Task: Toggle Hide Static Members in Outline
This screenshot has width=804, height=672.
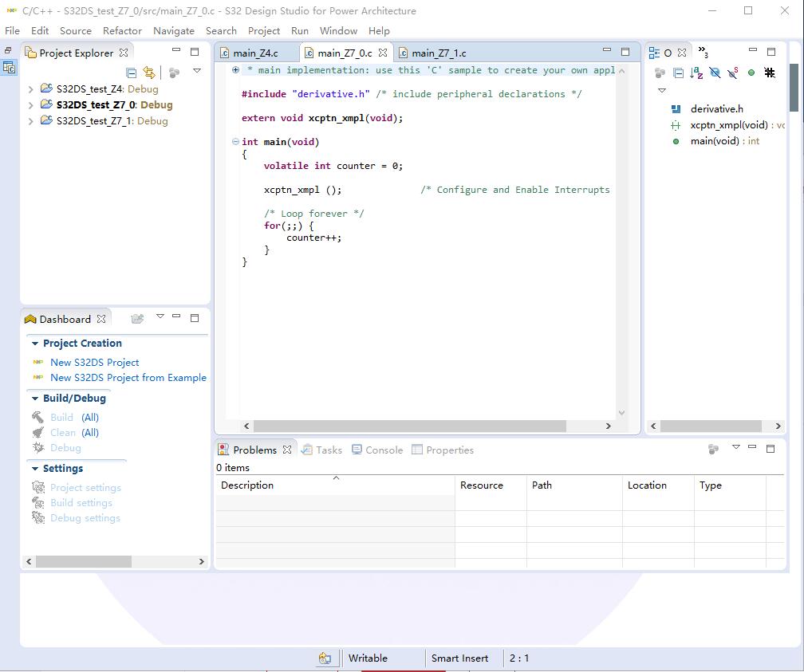Action: click(733, 73)
